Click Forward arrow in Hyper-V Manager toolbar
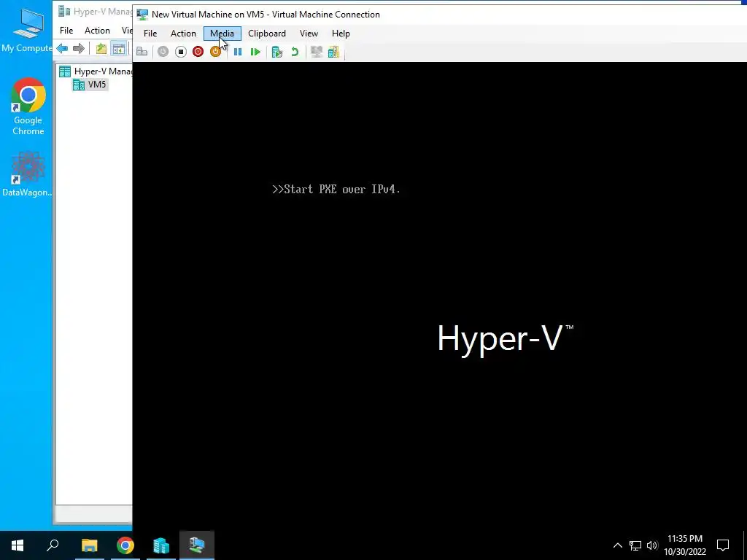747x560 pixels. [79, 49]
